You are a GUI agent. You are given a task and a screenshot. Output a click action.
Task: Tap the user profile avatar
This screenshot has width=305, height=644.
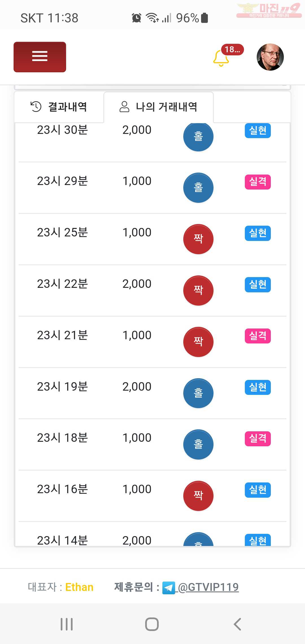(x=270, y=57)
